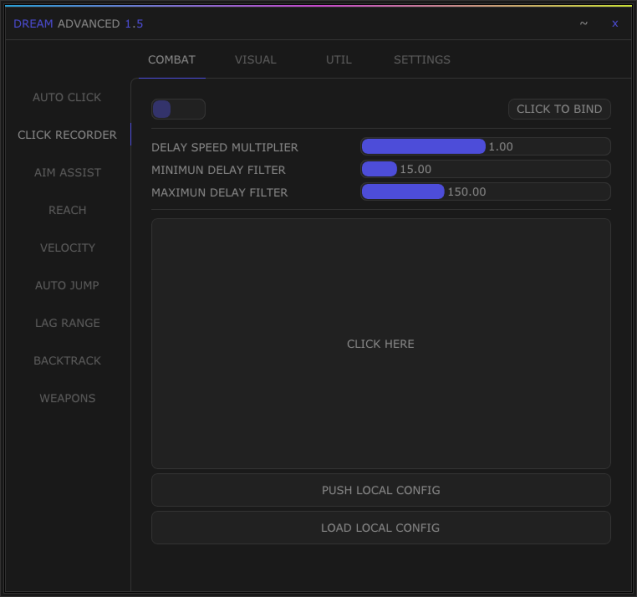Open the BACKTRACK module
637x597 pixels.
tap(67, 361)
